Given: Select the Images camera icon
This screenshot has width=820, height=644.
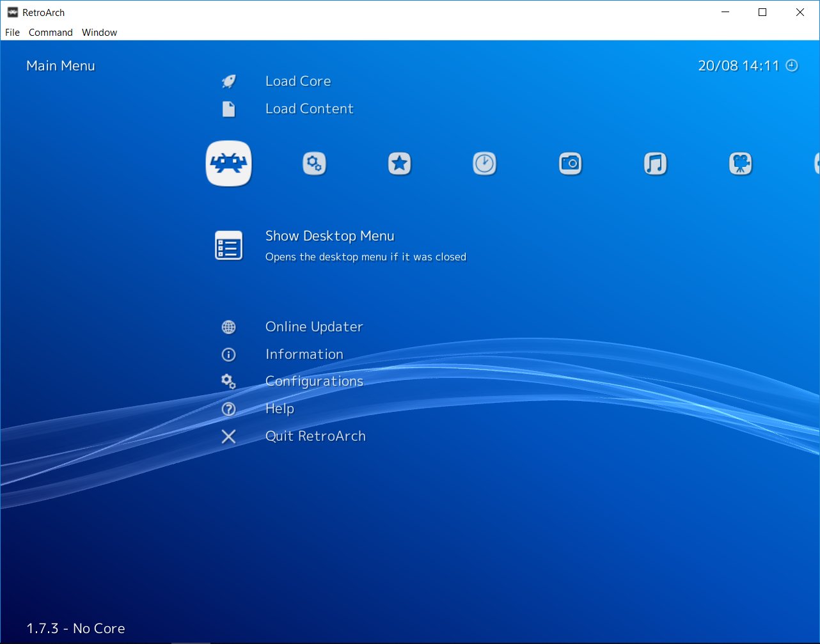Looking at the screenshot, I should click(569, 163).
